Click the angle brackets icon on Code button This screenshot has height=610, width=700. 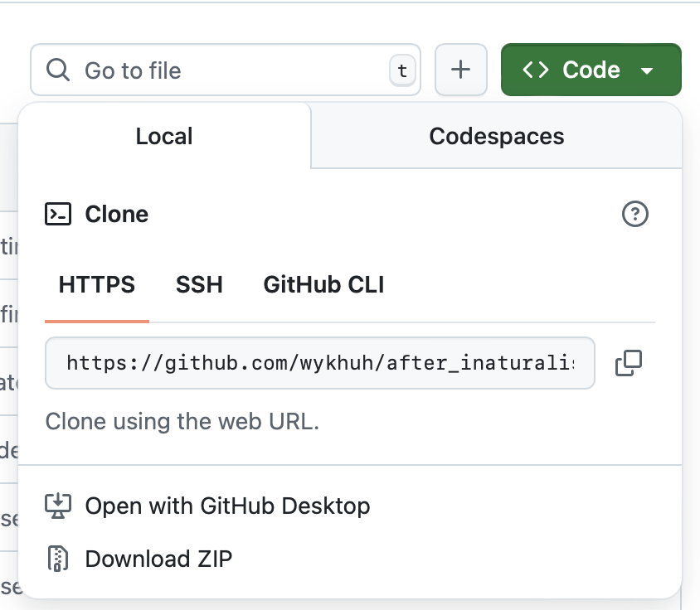tap(536, 70)
